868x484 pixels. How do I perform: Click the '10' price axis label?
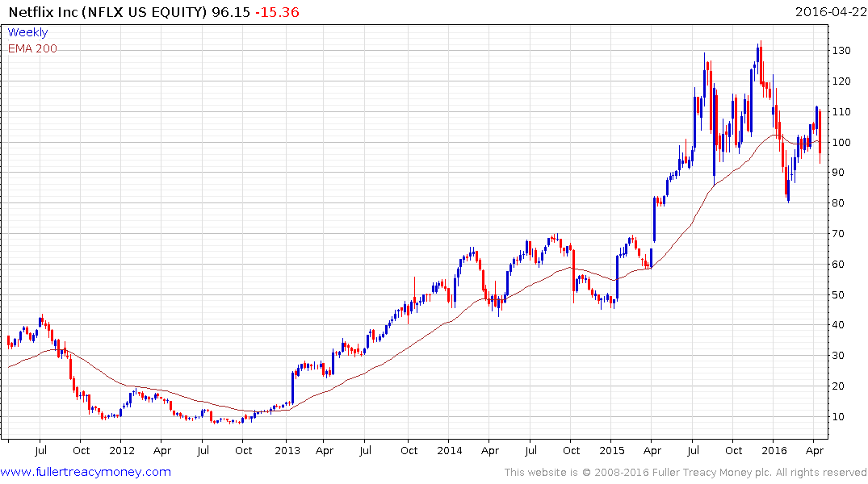coord(838,417)
